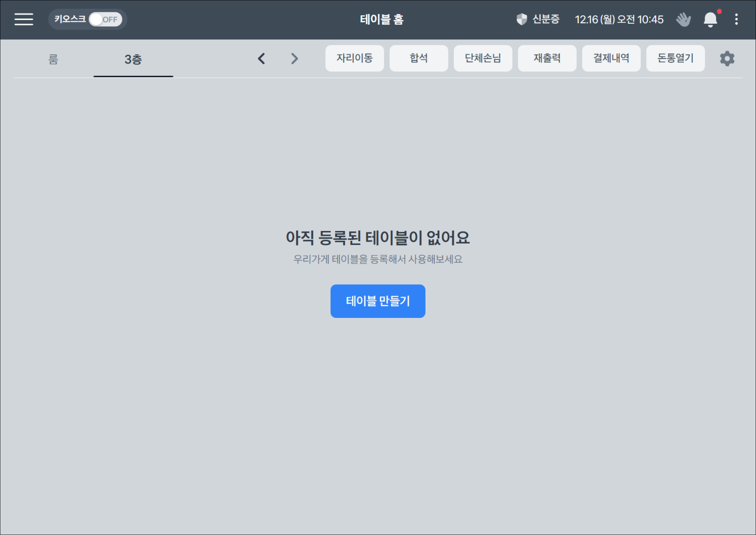
Task: Go to next floor with right chevron
Action: coord(294,58)
